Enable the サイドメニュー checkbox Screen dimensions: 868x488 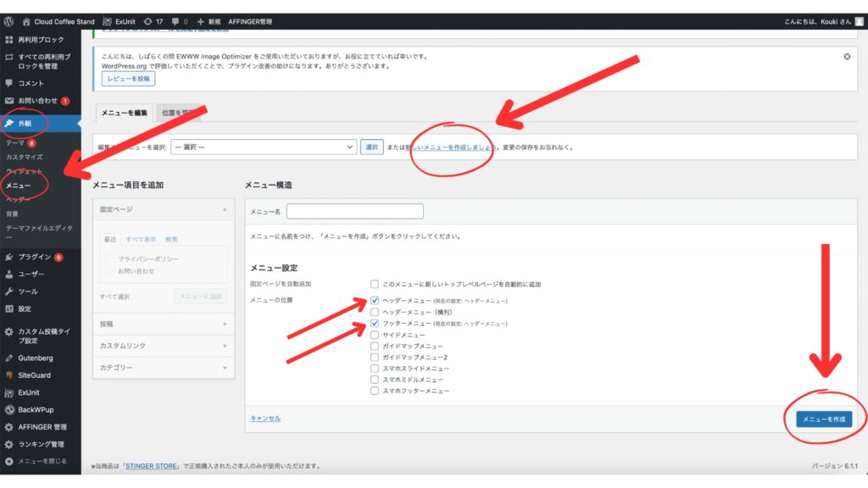tap(375, 335)
